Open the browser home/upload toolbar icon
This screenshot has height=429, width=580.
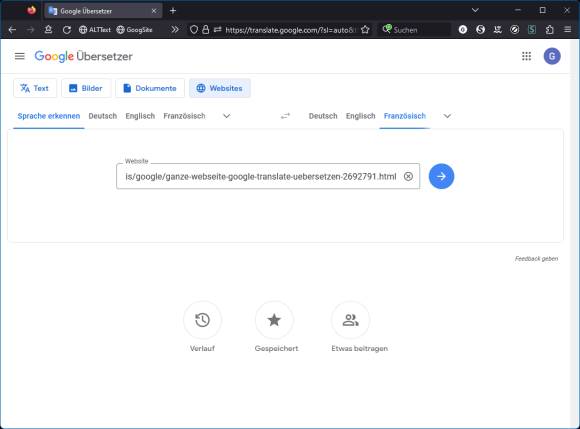(48, 30)
